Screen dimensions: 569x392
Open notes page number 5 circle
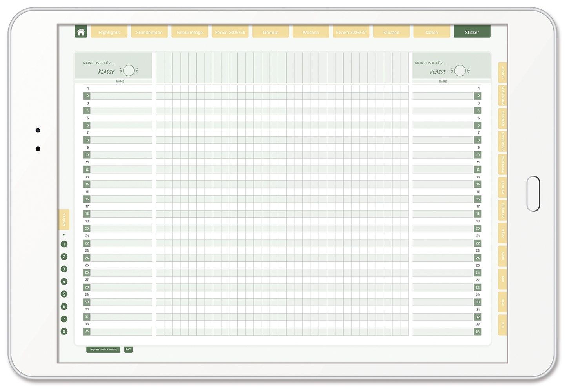pos(64,294)
